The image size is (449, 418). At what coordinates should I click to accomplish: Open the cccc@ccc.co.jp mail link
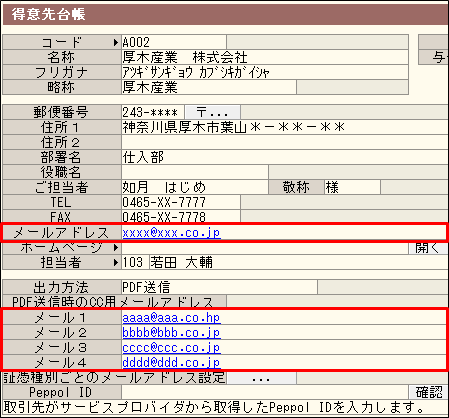[x=171, y=348]
